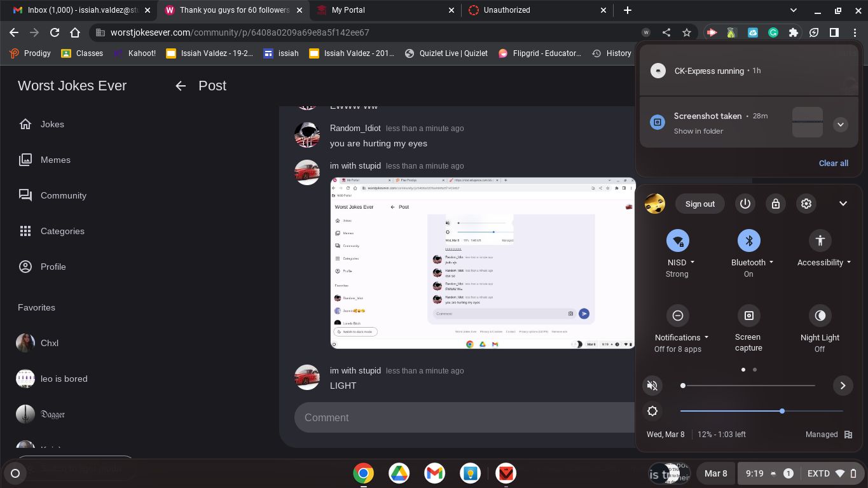Click the Gmail icon in the shelf

(x=435, y=473)
